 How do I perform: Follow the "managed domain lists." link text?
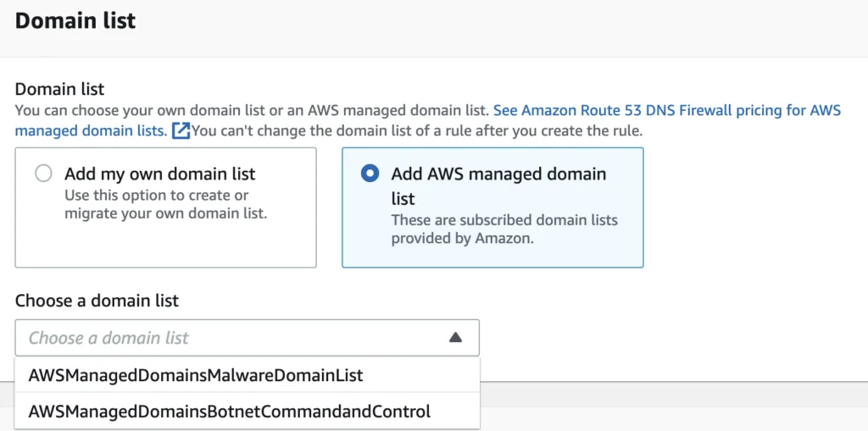(x=91, y=132)
